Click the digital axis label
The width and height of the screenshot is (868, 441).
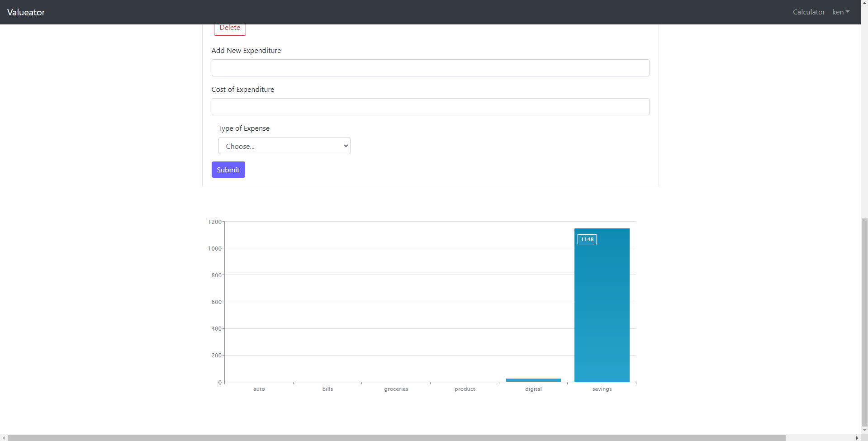click(533, 389)
